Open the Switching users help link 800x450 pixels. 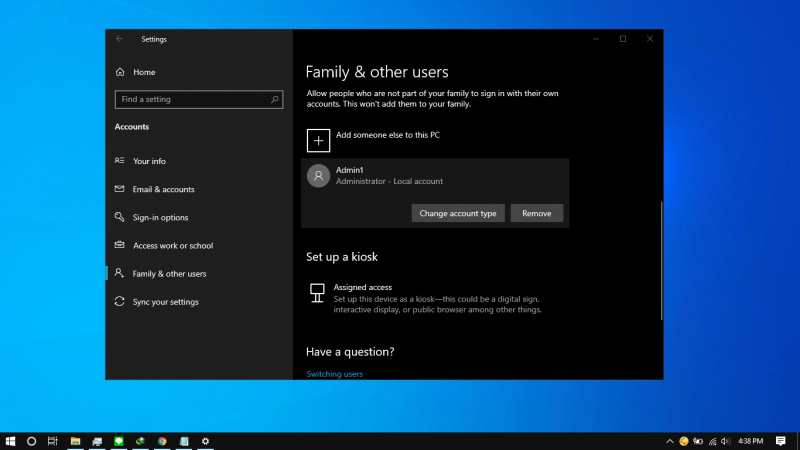334,374
